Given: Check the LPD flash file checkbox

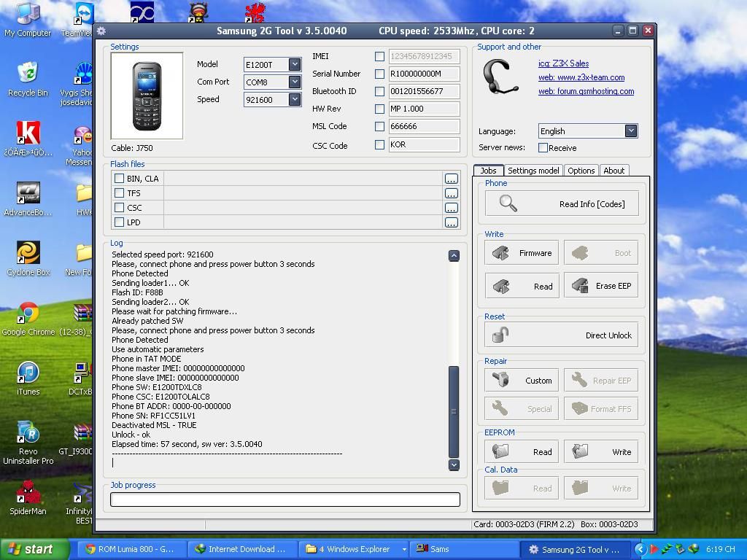Looking at the screenshot, I should [119, 222].
